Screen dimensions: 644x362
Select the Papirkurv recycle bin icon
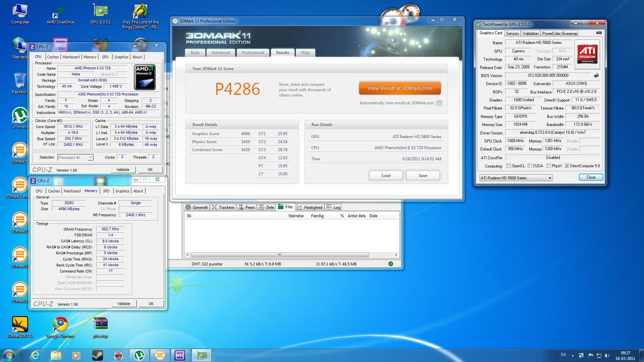[19, 83]
